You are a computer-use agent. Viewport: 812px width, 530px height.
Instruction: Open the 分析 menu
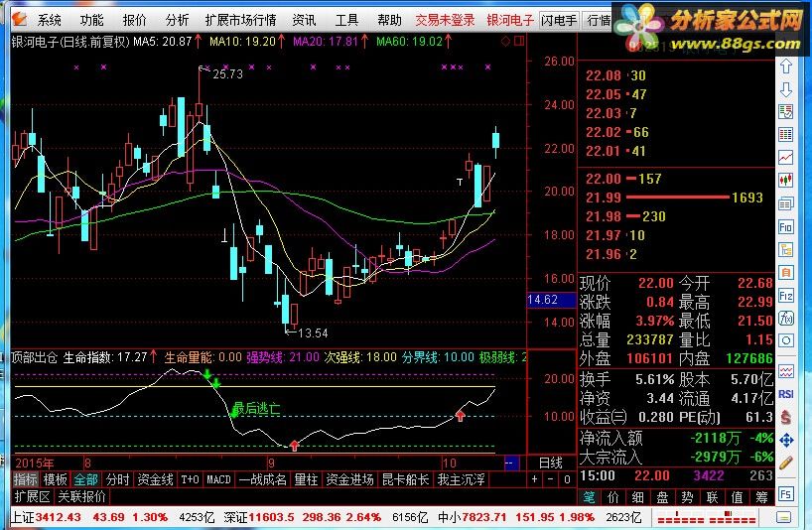[x=177, y=20]
